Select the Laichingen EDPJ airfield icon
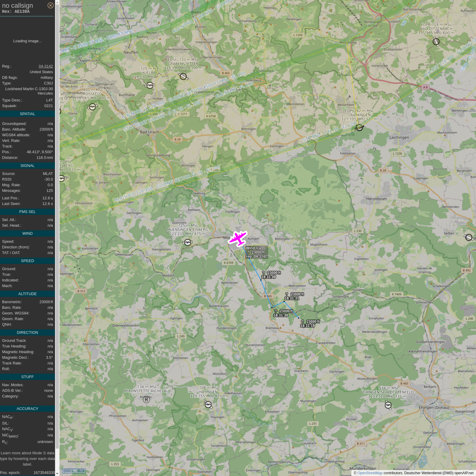 (359, 127)
